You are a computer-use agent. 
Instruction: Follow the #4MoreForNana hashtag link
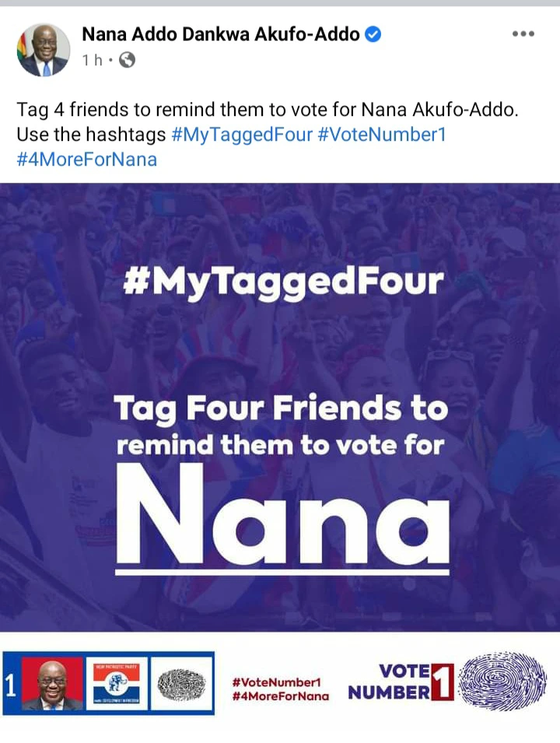pos(86,159)
